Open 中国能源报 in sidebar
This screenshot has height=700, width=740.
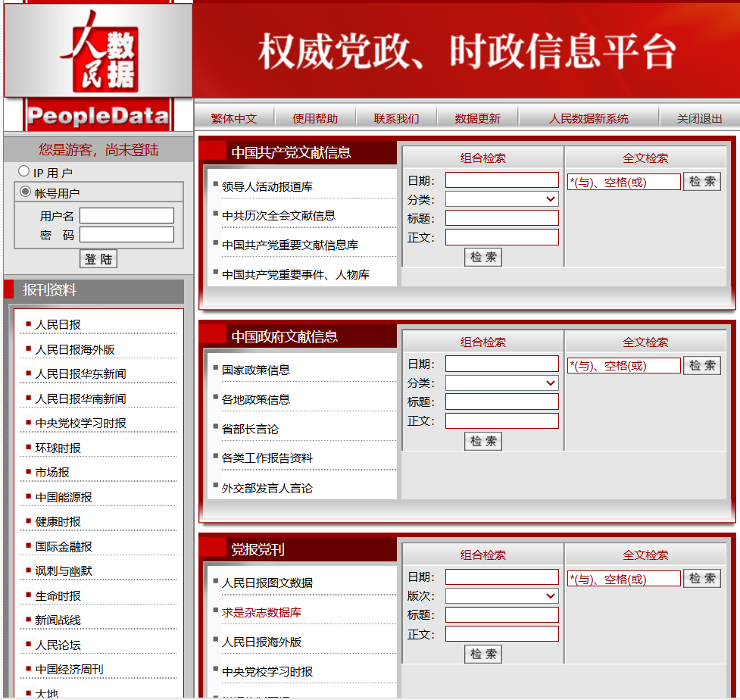pos(64,497)
